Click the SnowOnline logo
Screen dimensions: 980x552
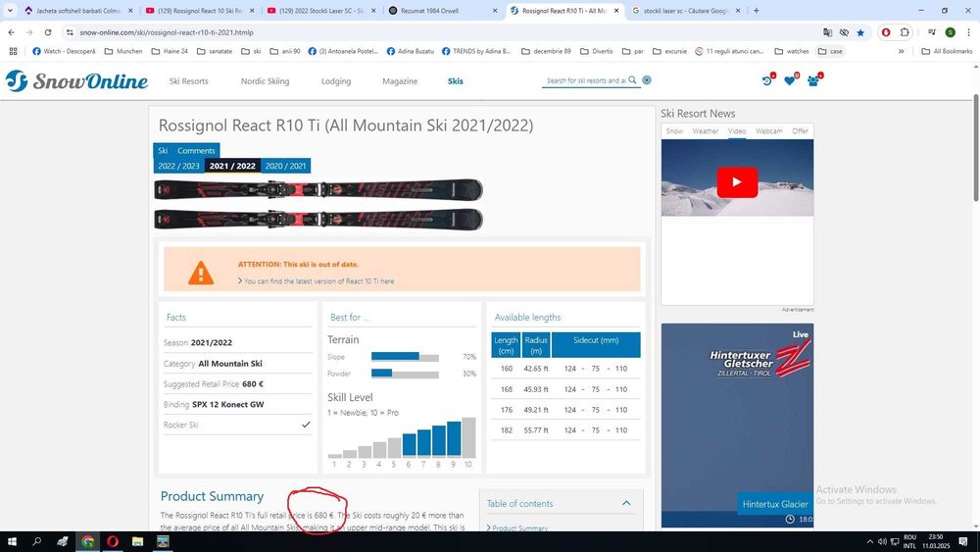click(x=76, y=80)
